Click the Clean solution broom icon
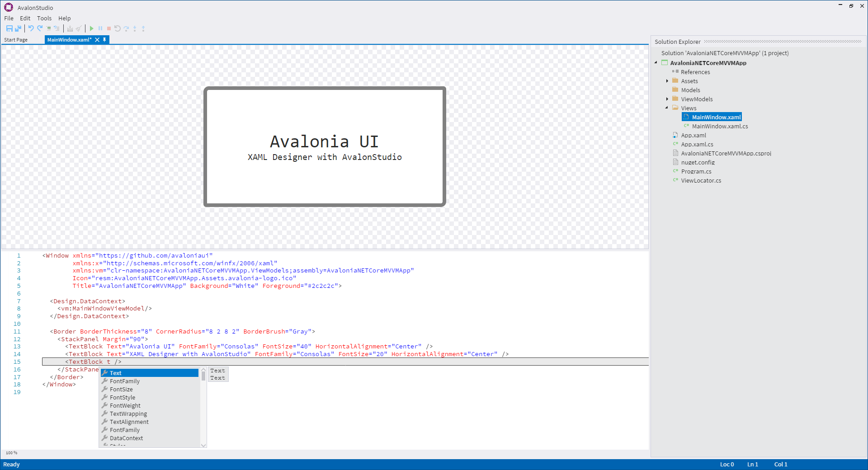The width and height of the screenshot is (868, 470). click(79, 28)
